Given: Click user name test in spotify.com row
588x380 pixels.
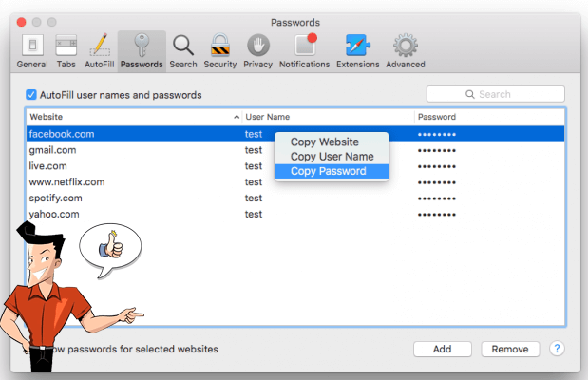Looking at the screenshot, I should point(254,198).
